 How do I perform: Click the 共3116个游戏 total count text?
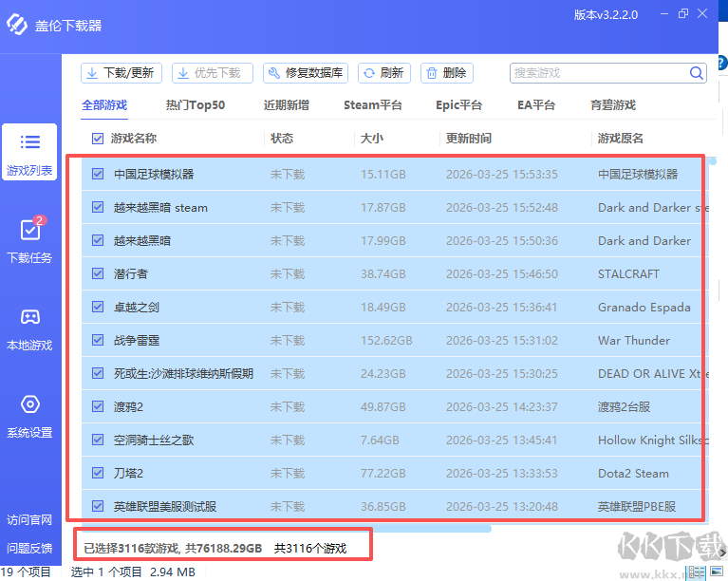[310, 549]
